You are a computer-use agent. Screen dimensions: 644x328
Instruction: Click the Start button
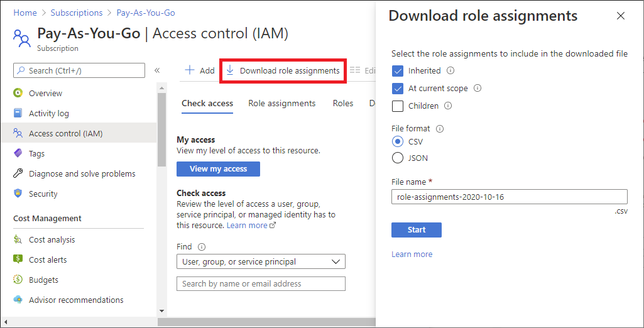(416, 230)
